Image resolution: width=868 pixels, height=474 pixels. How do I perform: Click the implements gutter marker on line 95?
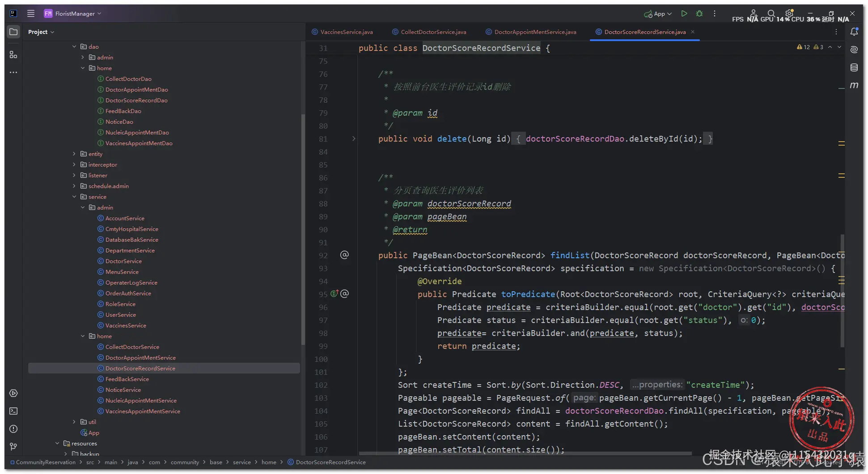(x=334, y=294)
